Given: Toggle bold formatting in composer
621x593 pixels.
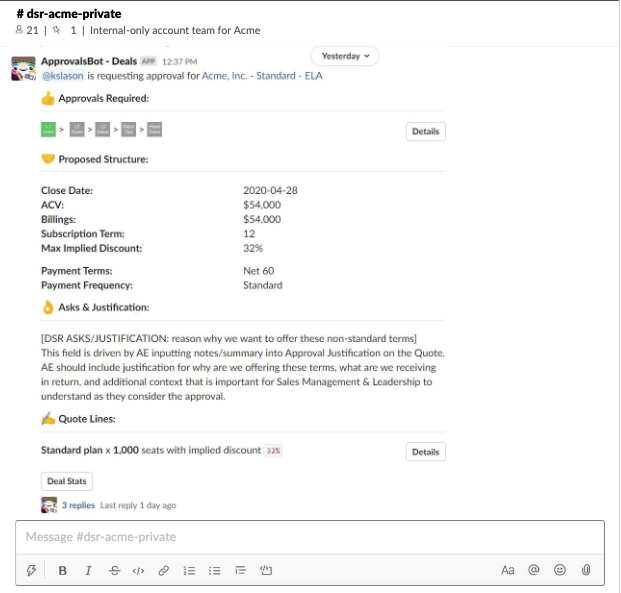Looking at the screenshot, I should (x=63, y=570).
